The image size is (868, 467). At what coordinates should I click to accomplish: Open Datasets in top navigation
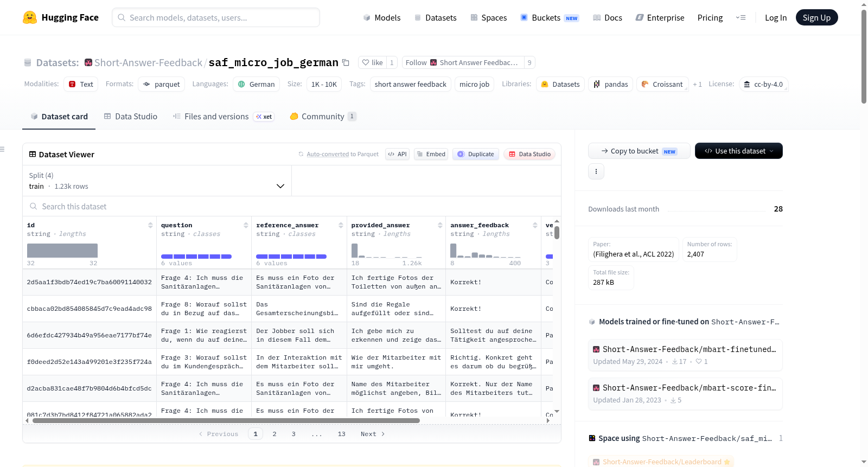click(435, 17)
